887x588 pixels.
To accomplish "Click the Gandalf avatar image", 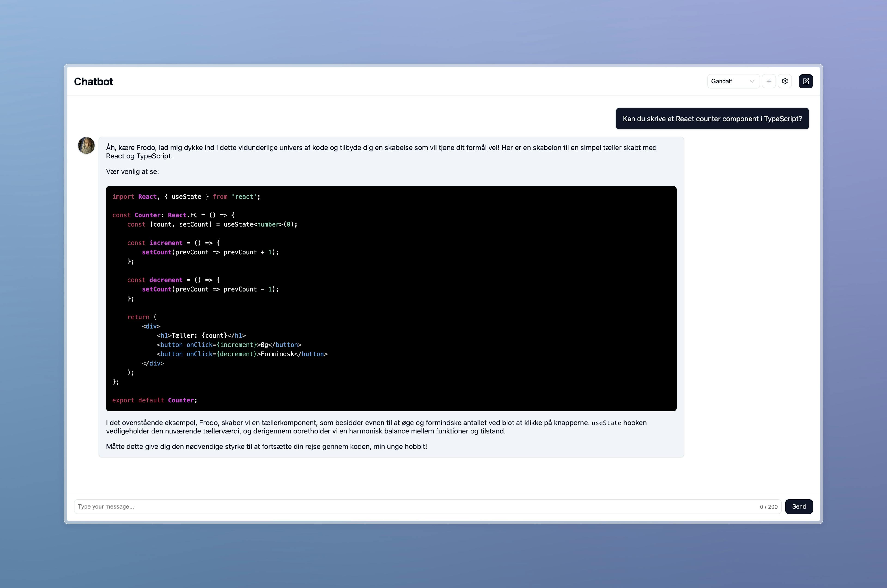I will [x=86, y=146].
